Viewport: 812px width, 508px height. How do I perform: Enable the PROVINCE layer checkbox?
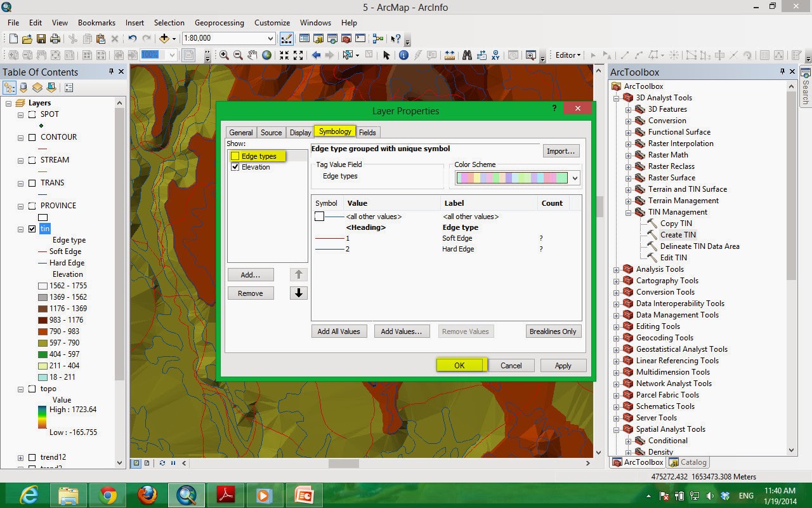click(x=32, y=206)
